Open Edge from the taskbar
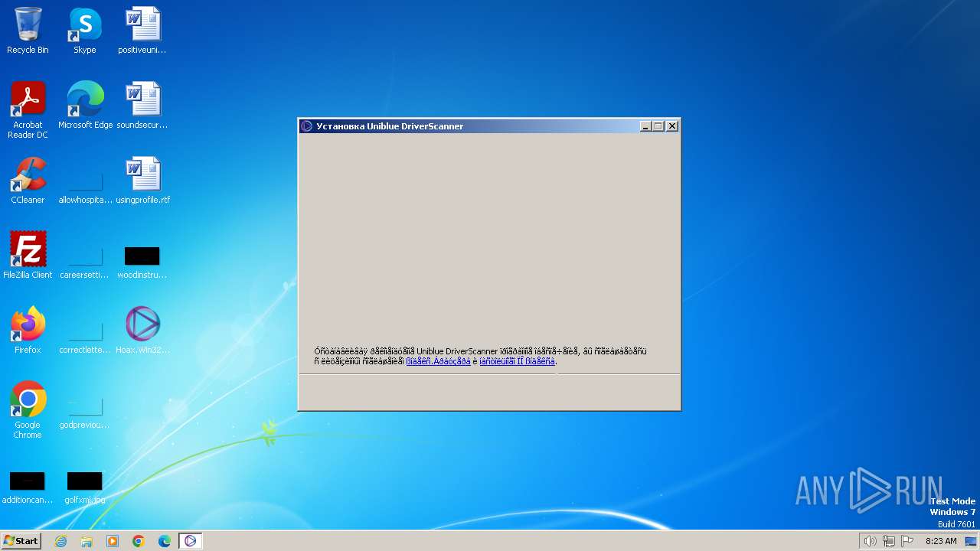This screenshot has height=551, width=980. [x=165, y=541]
